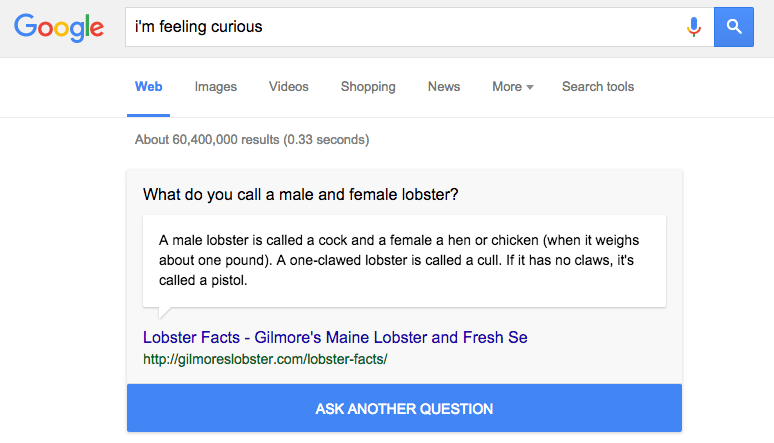774x443 pixels.
Task: Click the More dropdown arrow
Action: coord(530,87)
